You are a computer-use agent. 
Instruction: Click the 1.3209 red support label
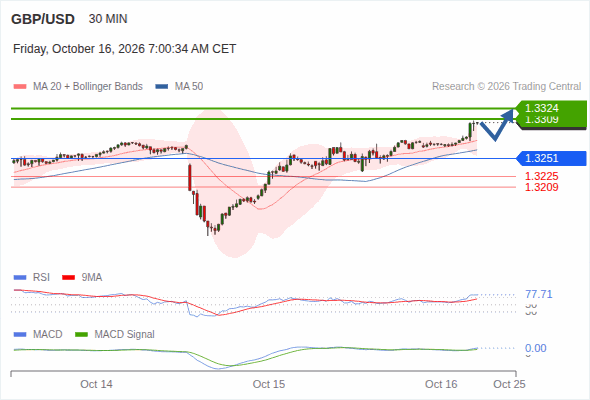tap(541, 187)
